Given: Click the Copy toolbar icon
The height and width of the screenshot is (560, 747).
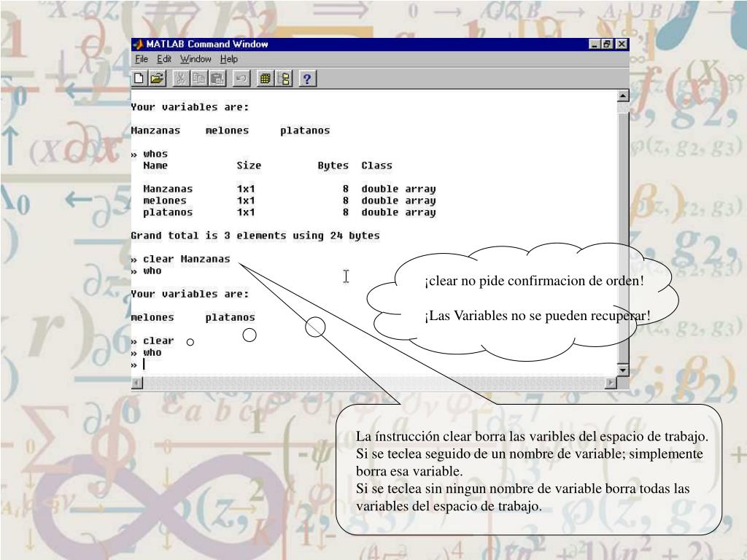Looking at the screenshot, I should pyautogui.click(x=198, y=79).
